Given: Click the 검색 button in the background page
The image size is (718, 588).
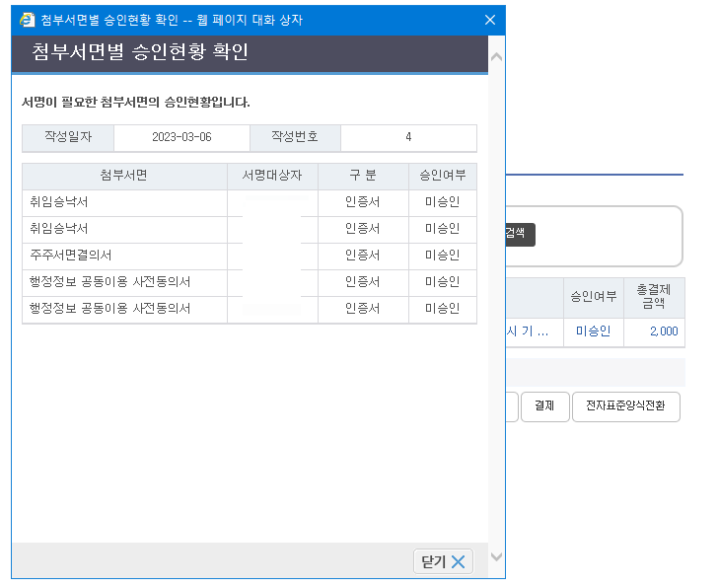Looking at the screenshot, I should coord(520,235).
